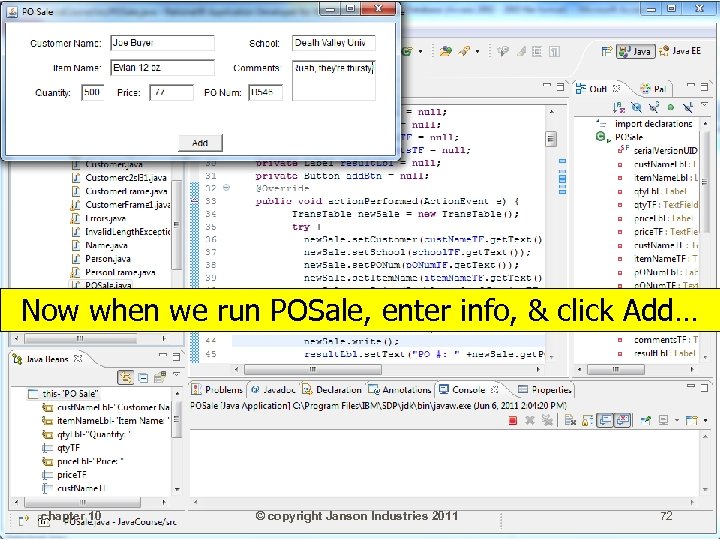Image resolution: width=720 pixels, height=540 pixels.
Task: Click the Add button in PO Sale window
Action: (200, 143)
